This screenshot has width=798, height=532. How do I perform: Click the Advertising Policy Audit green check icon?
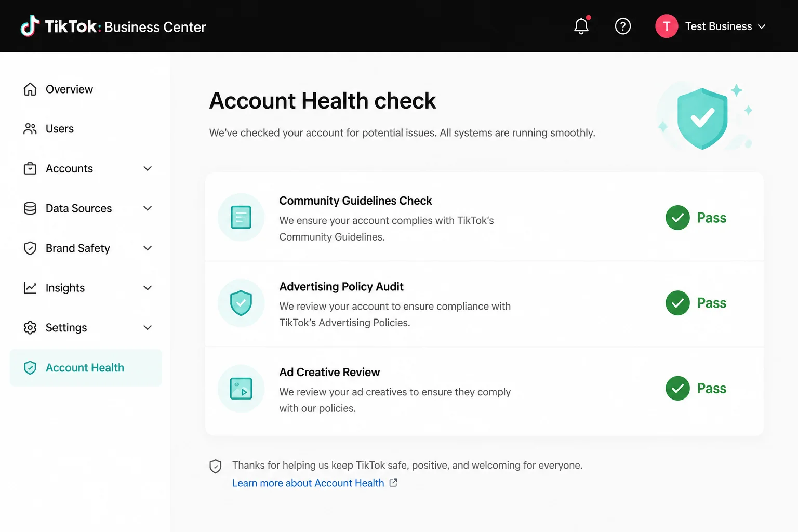point(677,303)
